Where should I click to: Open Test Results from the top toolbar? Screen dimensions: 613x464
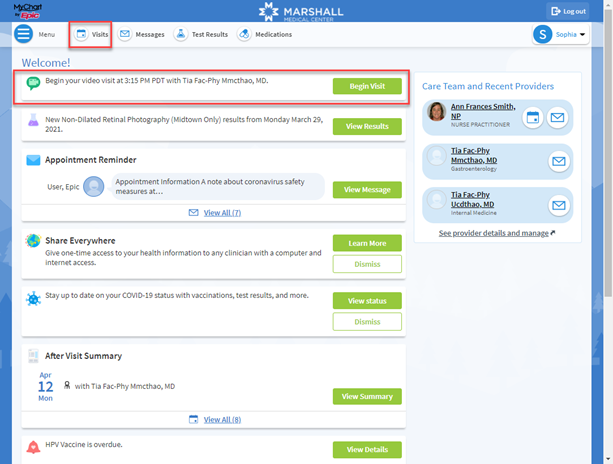tap(201, 34)
